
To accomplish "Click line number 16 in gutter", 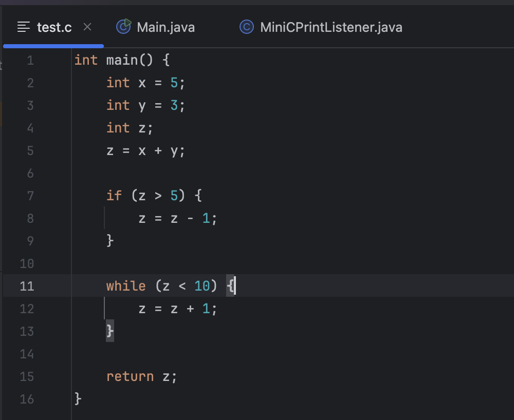I will [27, 399].
